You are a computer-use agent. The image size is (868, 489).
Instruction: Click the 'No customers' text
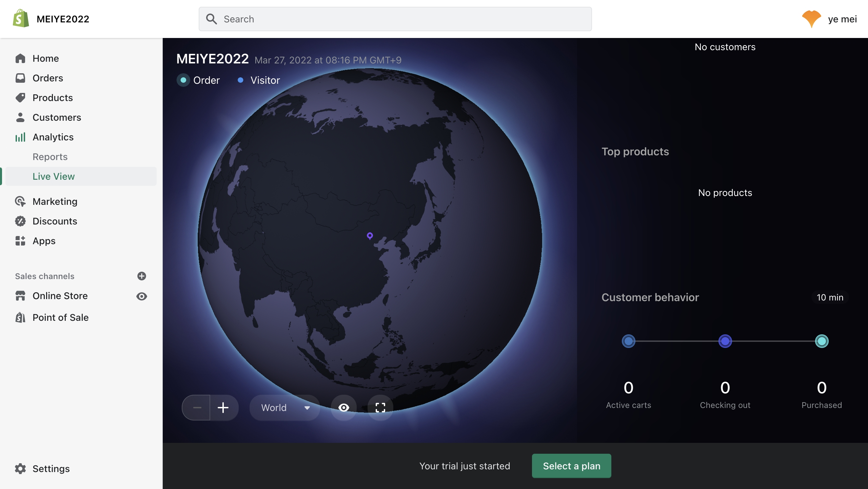725,47
